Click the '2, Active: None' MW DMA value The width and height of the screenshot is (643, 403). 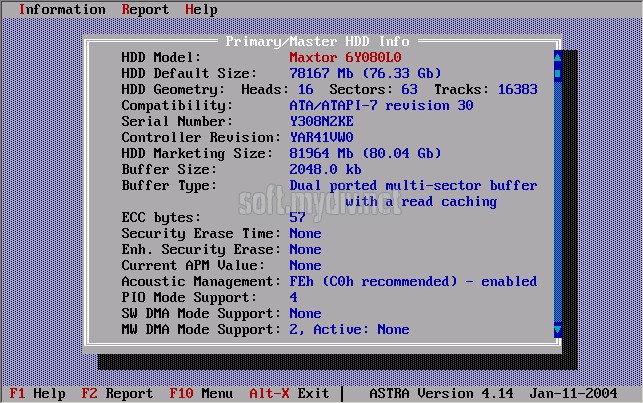349,329
